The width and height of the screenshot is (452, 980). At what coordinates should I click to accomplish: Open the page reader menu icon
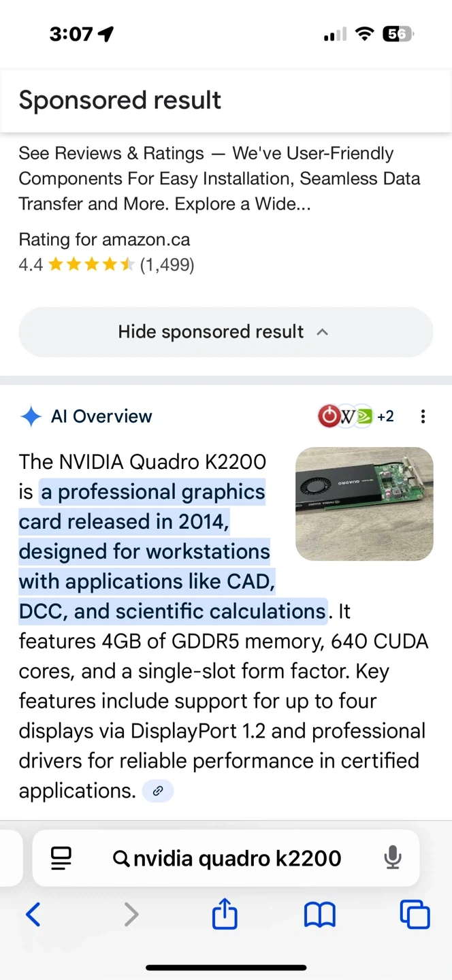click(61, 857)
